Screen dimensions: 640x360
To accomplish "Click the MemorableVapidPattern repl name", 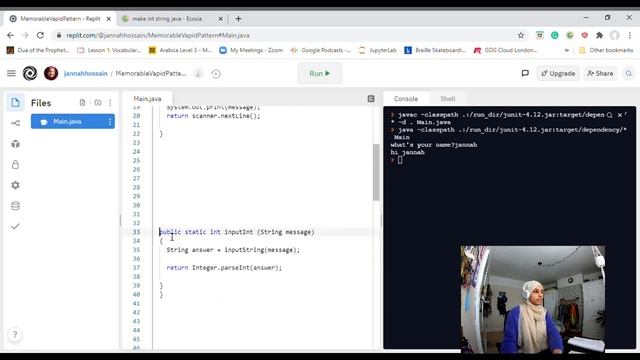I will click(x=151, y=73).
